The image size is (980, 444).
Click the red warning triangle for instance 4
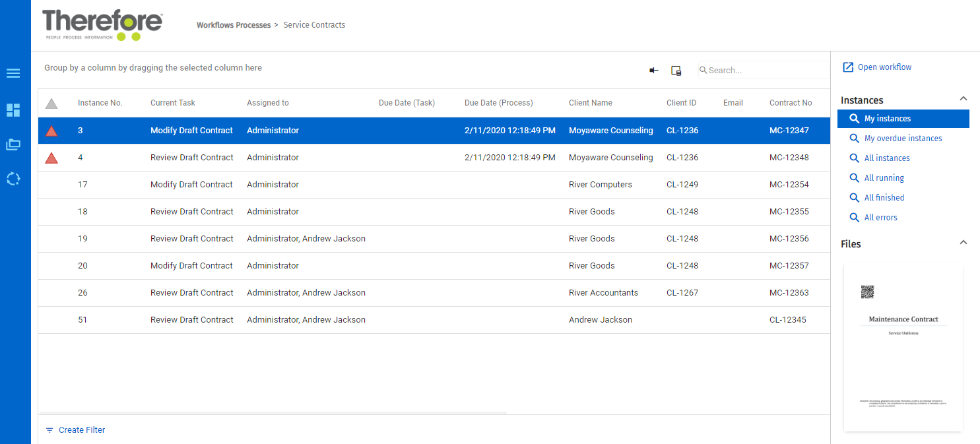click(x=51, y=158)
